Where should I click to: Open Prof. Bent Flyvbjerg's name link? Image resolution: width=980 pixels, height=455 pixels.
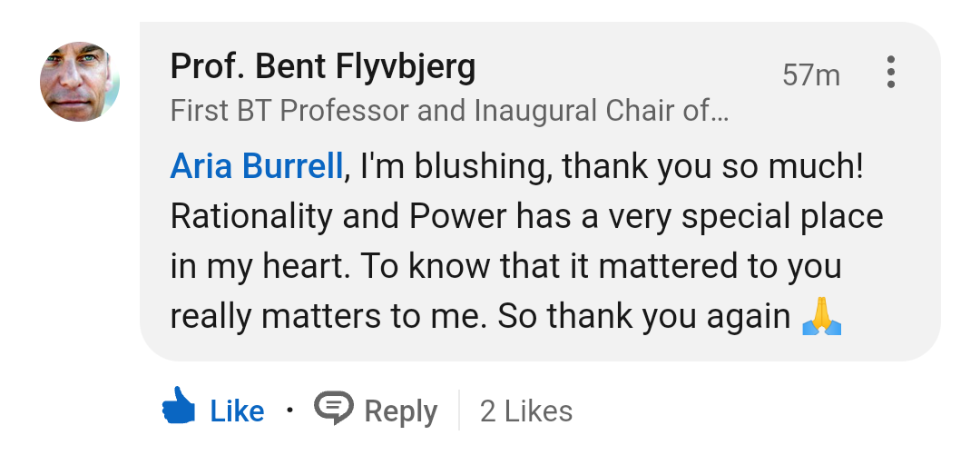tap(322, 67)
